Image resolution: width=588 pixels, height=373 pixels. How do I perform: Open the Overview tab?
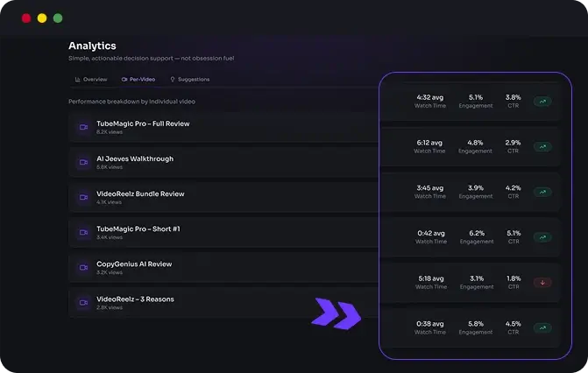tap(91, 80)
